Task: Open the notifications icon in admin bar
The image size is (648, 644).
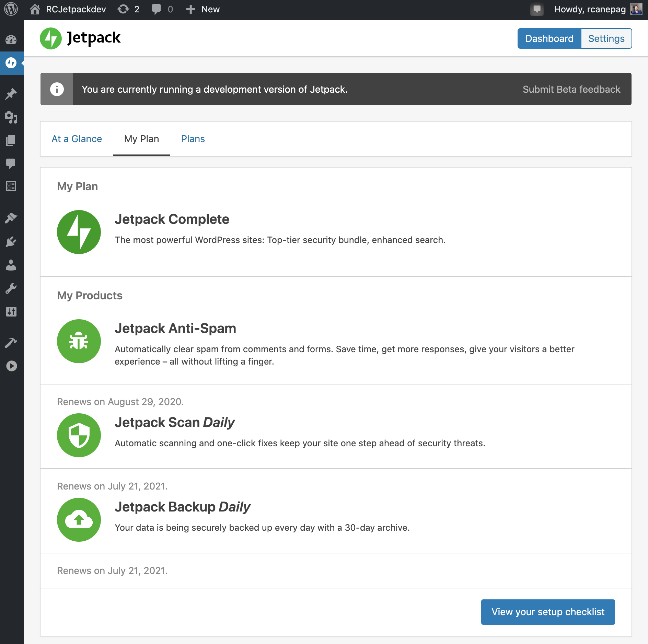Action: coord(537,9)
